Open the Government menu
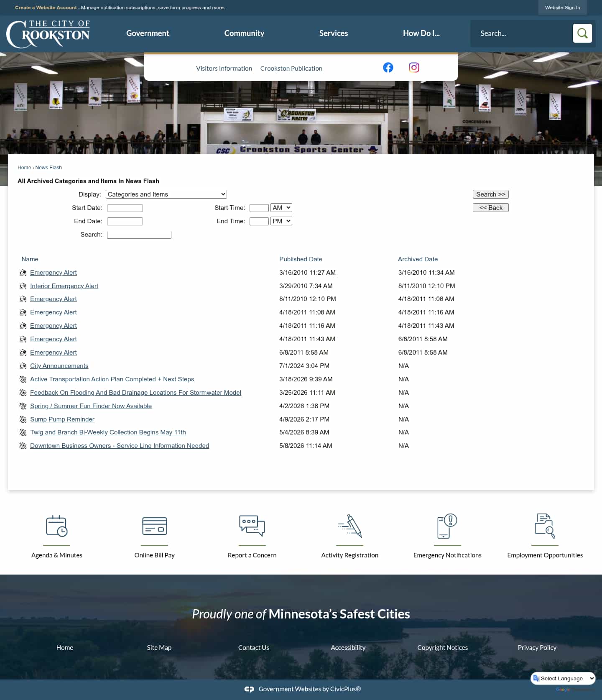602x700 pixels. click(148, 33)
